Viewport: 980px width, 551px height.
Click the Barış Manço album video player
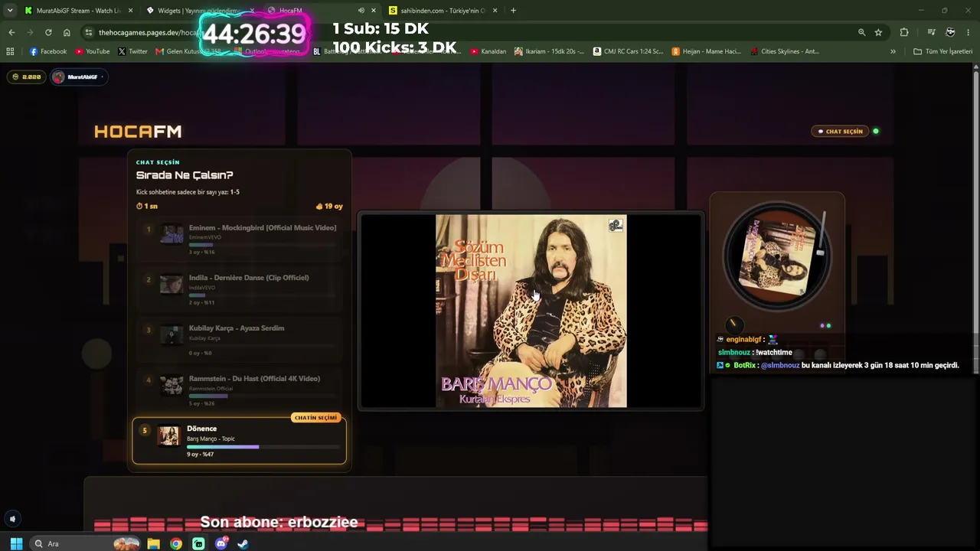click(x=531, y=311)
